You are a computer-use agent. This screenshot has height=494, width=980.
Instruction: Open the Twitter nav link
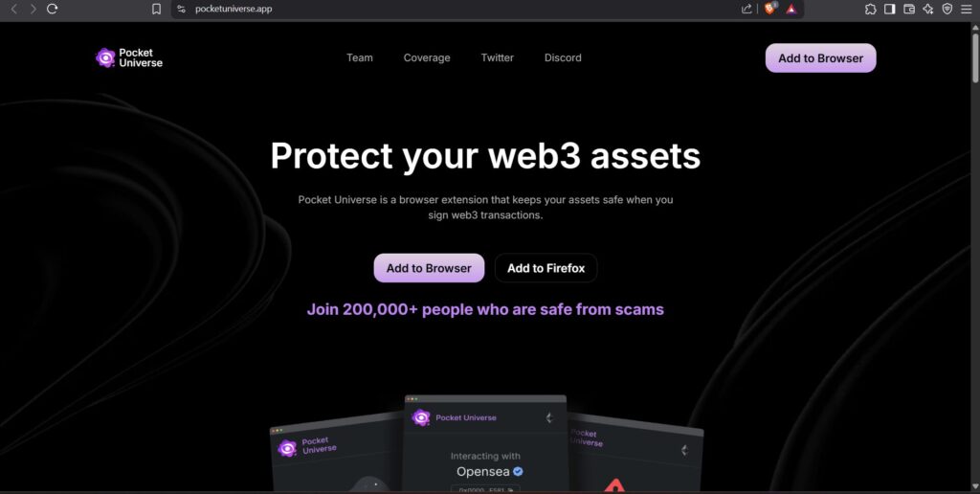(x=498, y=57)
